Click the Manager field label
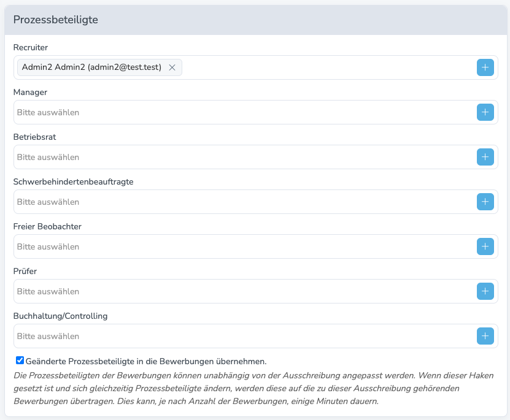 30,92
